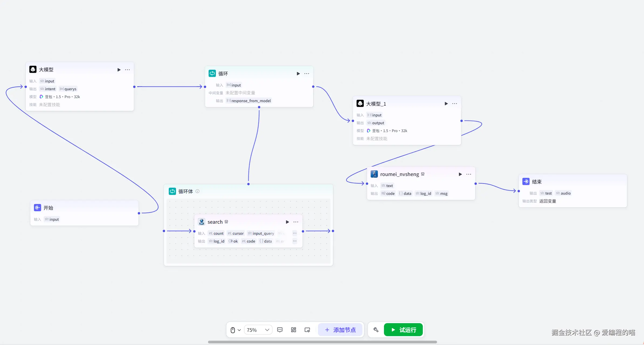The width and height of the screenshot is (644, 345).
Task: Click the wrench debug icon
Action: pyautogui.click(x=376, y=330)
